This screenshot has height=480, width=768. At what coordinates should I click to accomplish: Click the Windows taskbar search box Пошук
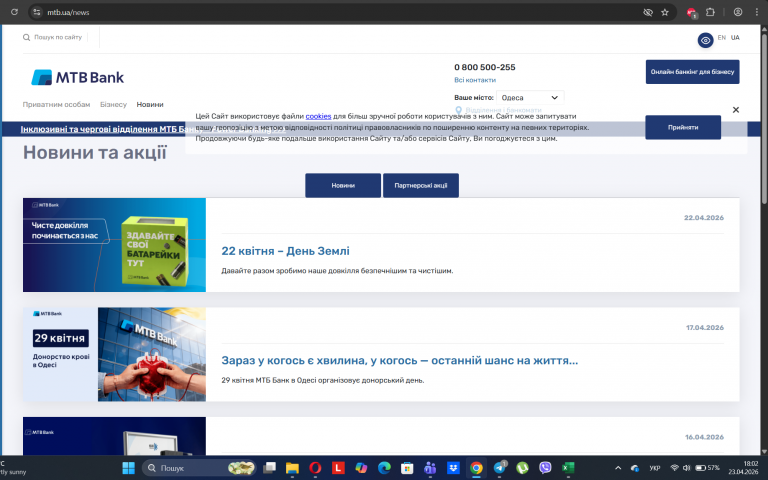[x=199, y=468]
